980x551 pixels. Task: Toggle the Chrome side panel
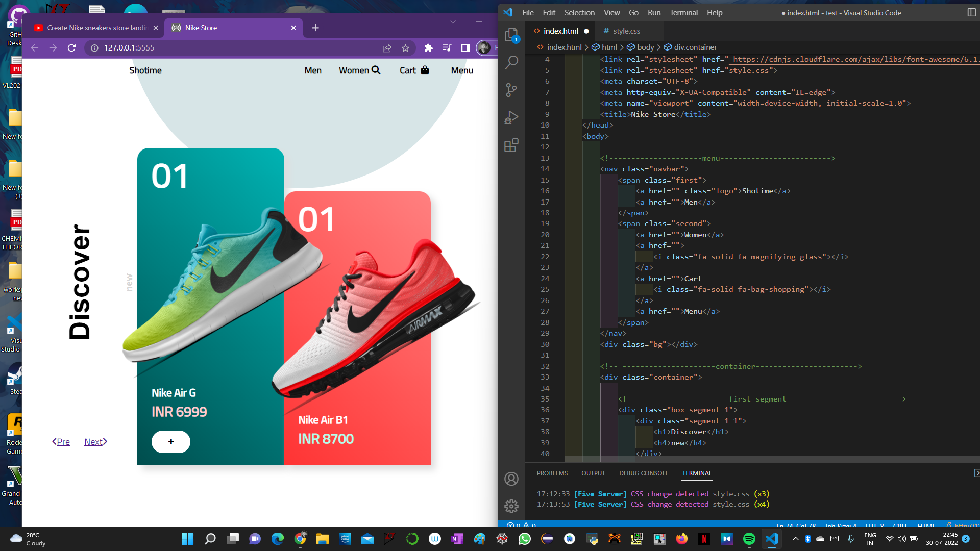click(x=465, y=48)
